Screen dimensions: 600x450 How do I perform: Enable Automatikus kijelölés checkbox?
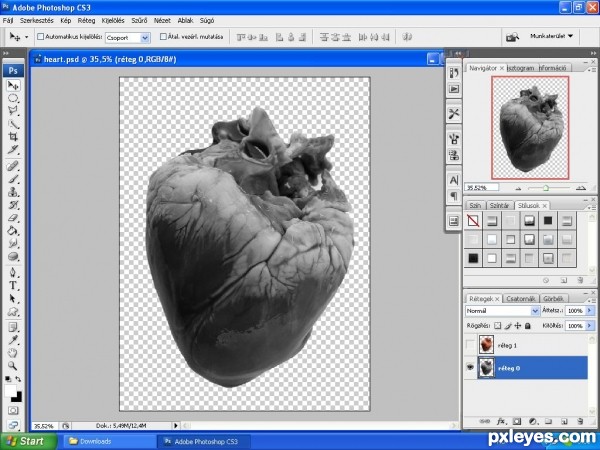[x=41, y=37]
